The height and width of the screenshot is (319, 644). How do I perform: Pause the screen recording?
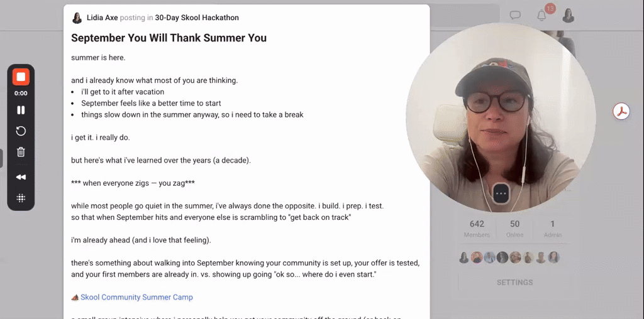21,110
